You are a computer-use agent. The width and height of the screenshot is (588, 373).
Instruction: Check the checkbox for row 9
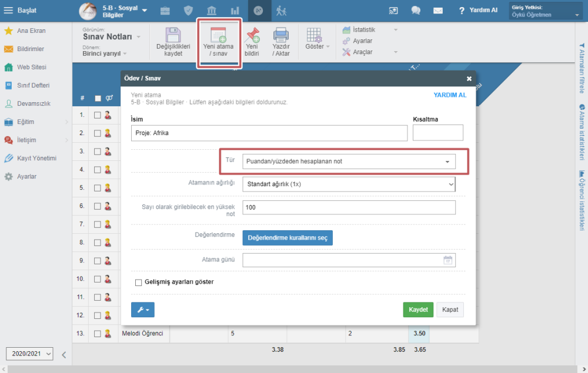[98, 261]
